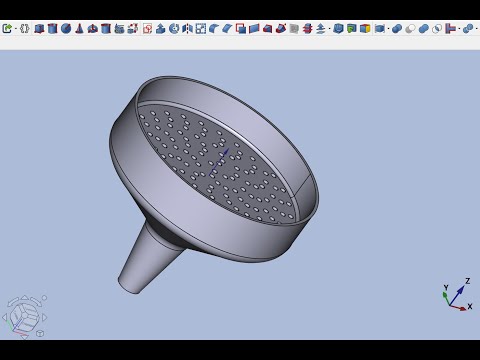Create a Torus primitive
Viewport: 480px width, 360px height.
tap(92, 29)
